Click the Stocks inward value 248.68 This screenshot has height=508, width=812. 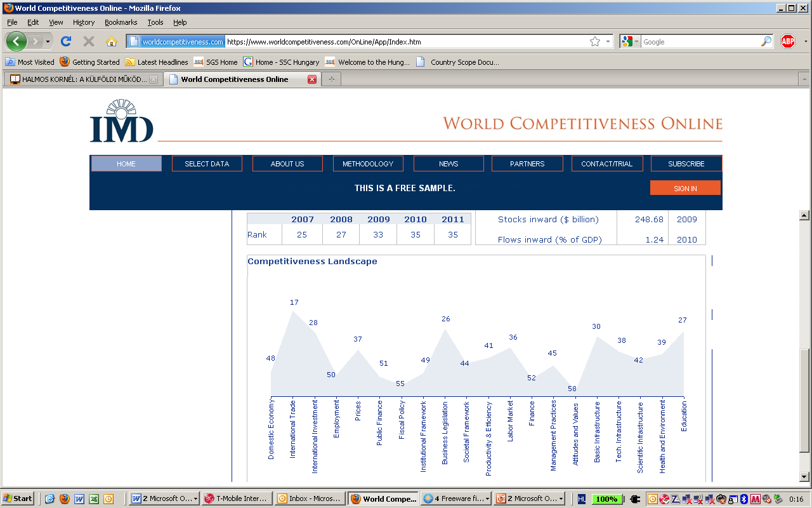pos(649,220)
